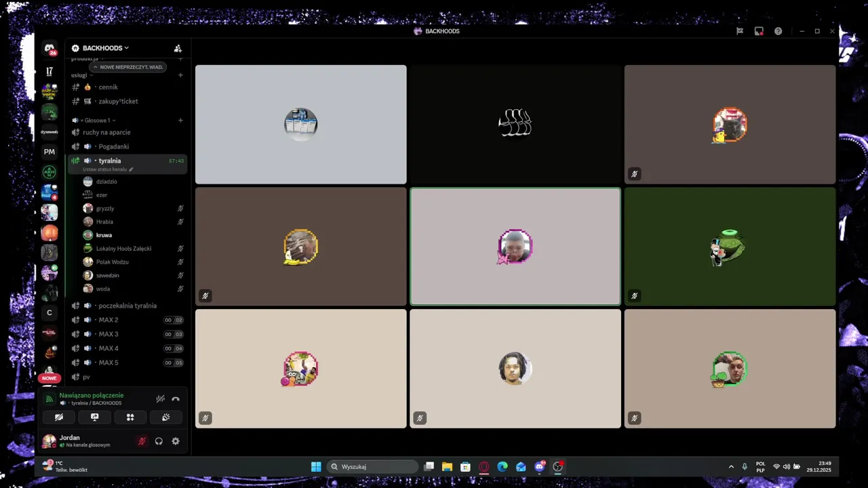Viewport: 868px width, 488px height.
Task: Unmute Jordan's microphone
Action: (x=142, y=441)
